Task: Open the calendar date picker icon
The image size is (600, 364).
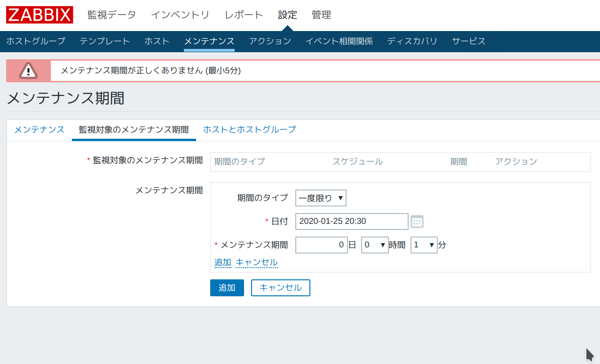Action: point(417,222)
